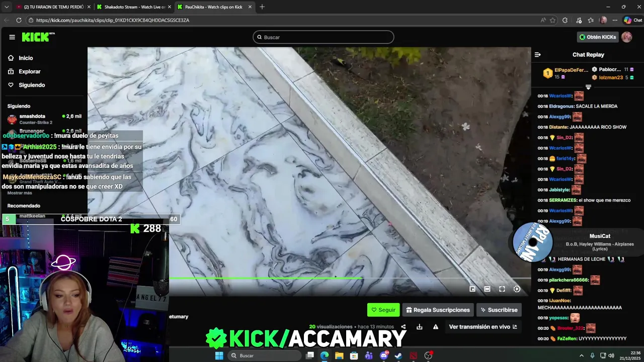Open the Kick hamburger sidebar menu
This screenshot has width=644, height=362.
pyautogui.click(x=12, y=37)
